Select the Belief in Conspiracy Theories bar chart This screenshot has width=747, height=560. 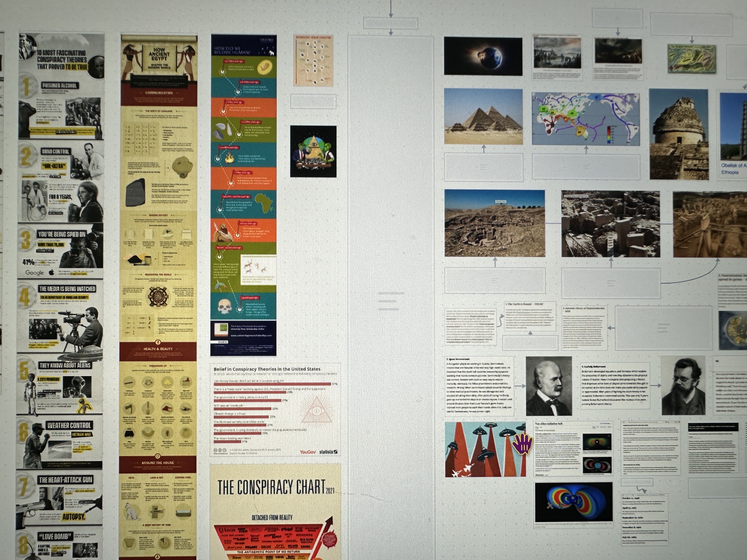[x=275, y=410]
